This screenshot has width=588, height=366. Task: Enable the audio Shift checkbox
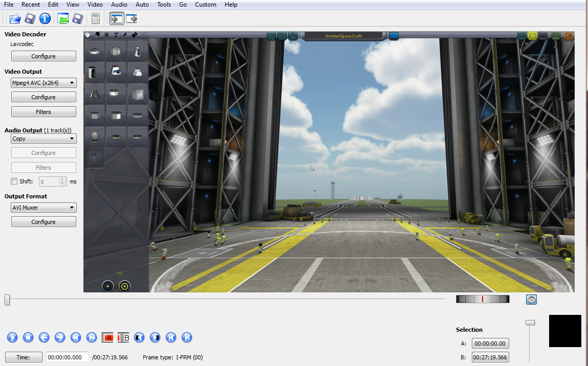pyautogui.click(x=14, y=181)
